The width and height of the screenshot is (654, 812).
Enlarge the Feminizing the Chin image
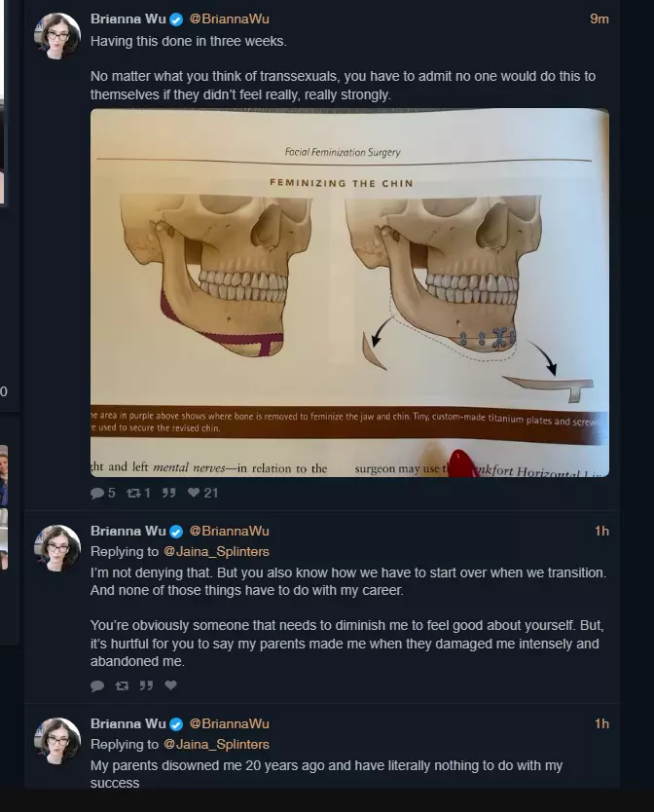pyautogui.click(x=349, y=293)
